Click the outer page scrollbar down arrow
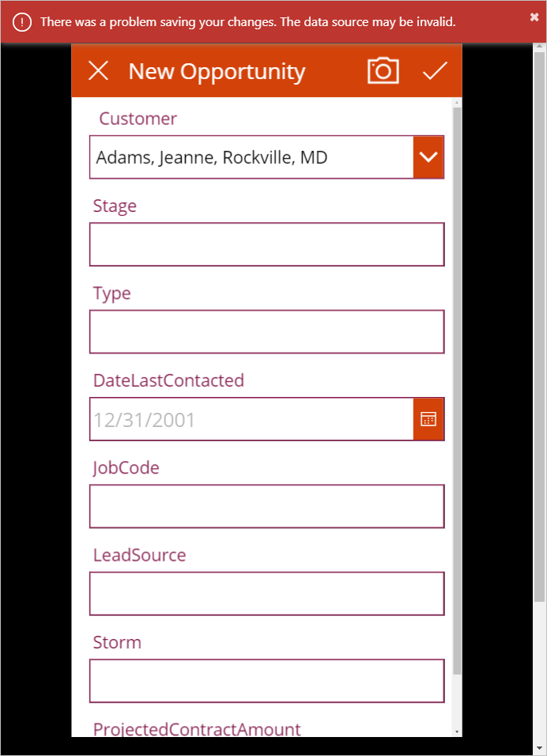The width and height of the screenshot is (547, 756). tap(539, 748)
